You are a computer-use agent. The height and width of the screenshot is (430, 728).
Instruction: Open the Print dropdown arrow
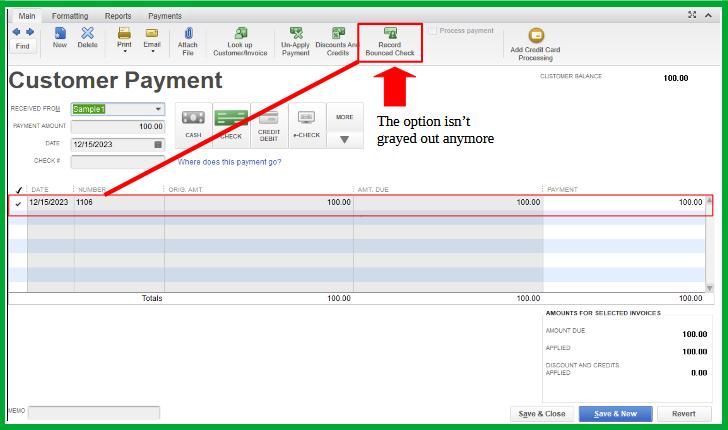coord(124,51)
